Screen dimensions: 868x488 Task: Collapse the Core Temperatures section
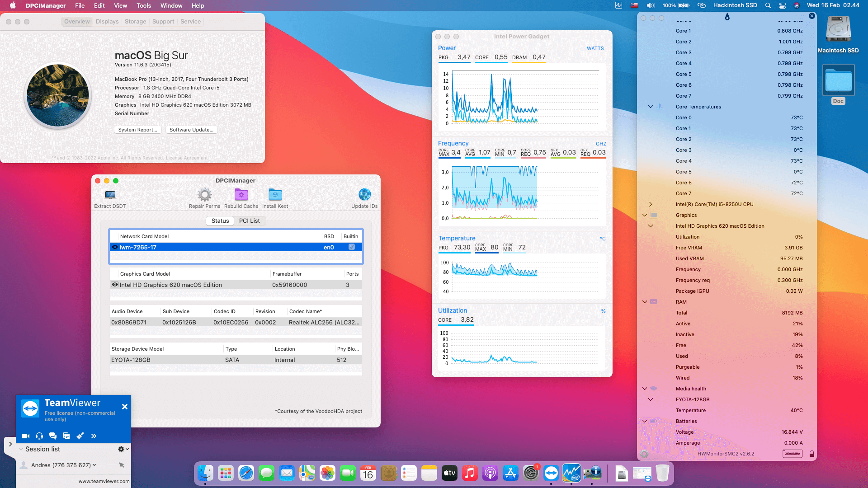pyautogui.click(x=651, y=107)
